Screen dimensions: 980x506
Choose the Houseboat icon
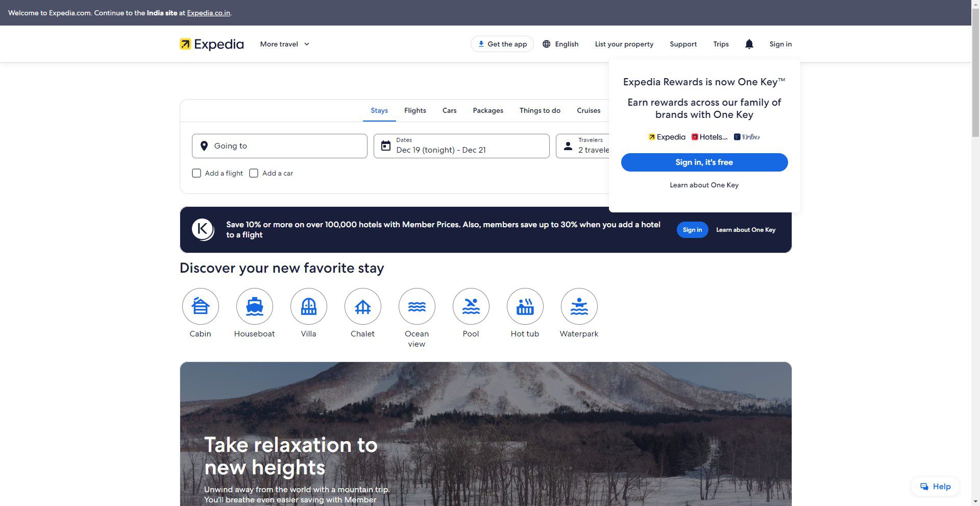tap(255, 306)
